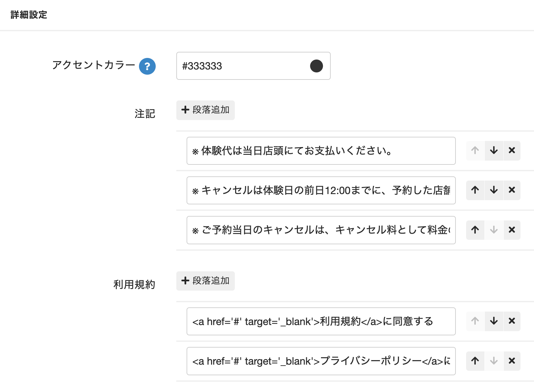Viewport: 534px width, 392px height.
Task: Edit the キャンセルは体験日の前日 note field
Action: (321, 190)
